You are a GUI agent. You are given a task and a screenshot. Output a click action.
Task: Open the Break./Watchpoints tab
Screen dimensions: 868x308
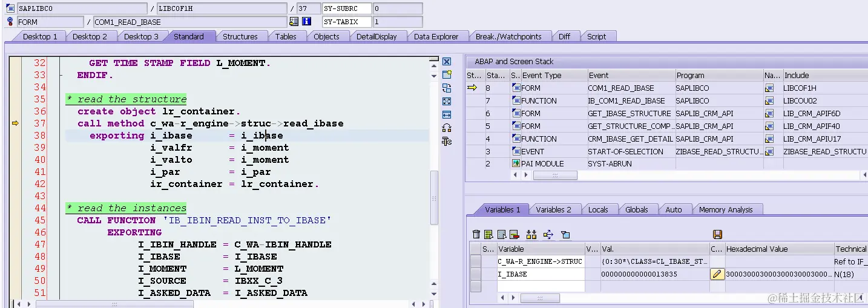click(508, 36)
